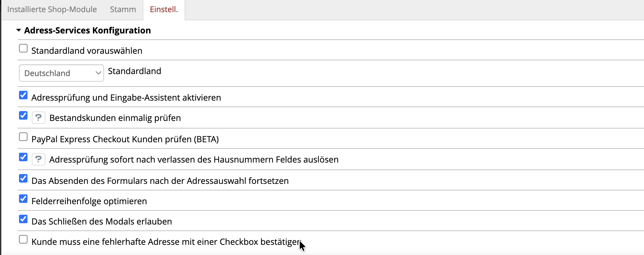644x255 pixels.
Task: Open help icon for Bestandskunden einmalig prüfen
Action: (38, 117)
